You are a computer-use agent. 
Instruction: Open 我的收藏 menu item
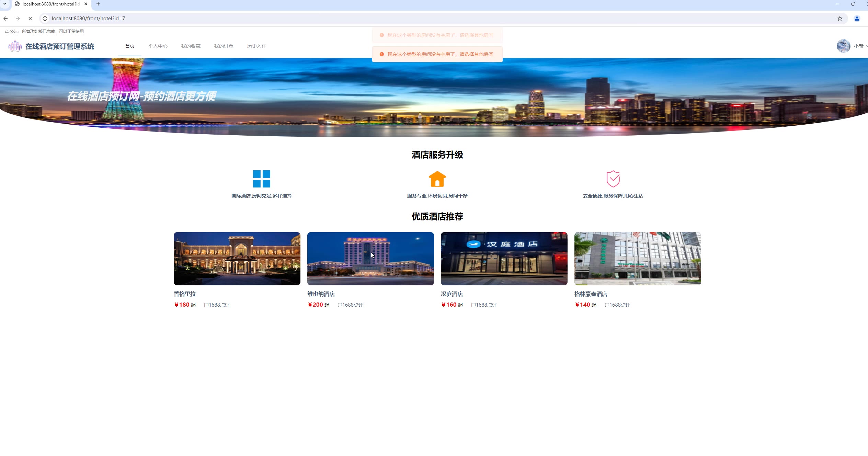point(191,46)
